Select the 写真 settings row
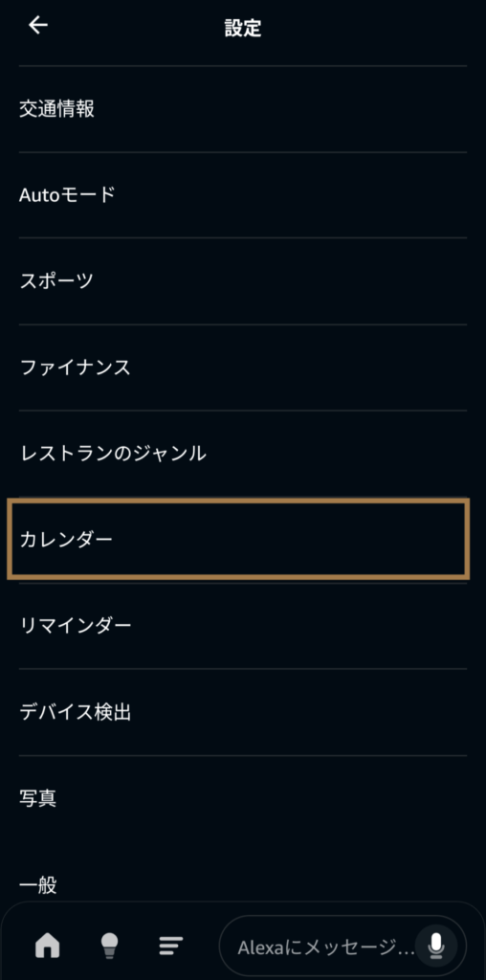Viewport: 486px width, 980px height. click(242, 798)
